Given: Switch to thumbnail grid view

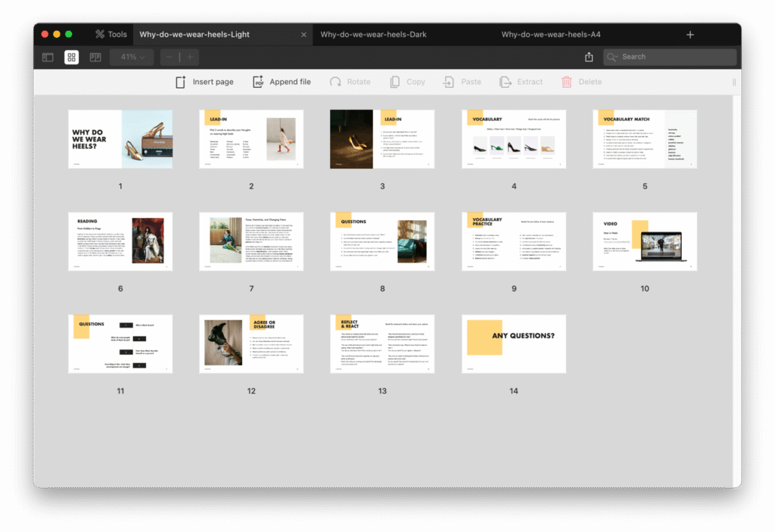Looking at the screenshot, I should 71,57.
